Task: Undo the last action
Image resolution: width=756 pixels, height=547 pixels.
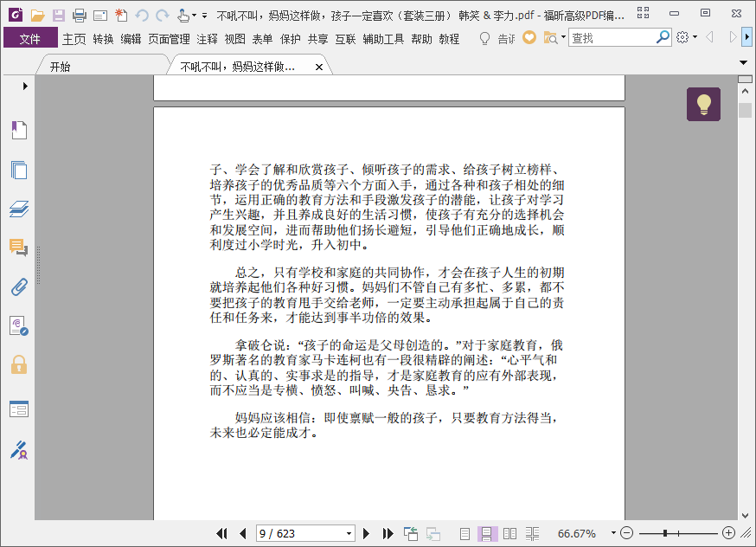Action: (142, 16)
